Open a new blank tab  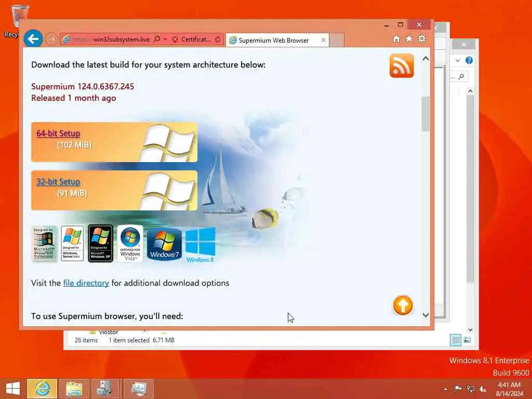pos(336,40)
